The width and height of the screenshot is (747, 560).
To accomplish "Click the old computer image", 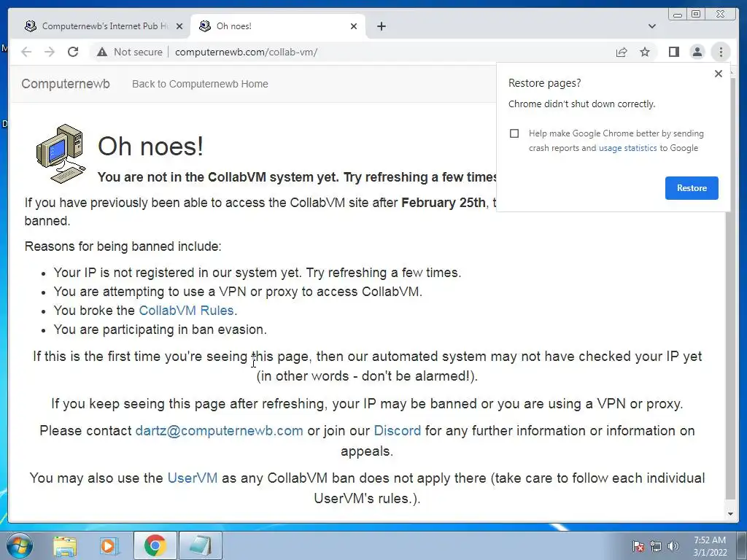I will [61, 153].
